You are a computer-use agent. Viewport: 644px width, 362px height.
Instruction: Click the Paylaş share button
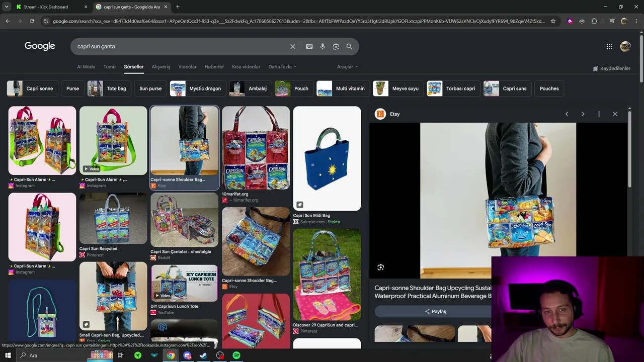pyautogui.click(x=435, y=312)
